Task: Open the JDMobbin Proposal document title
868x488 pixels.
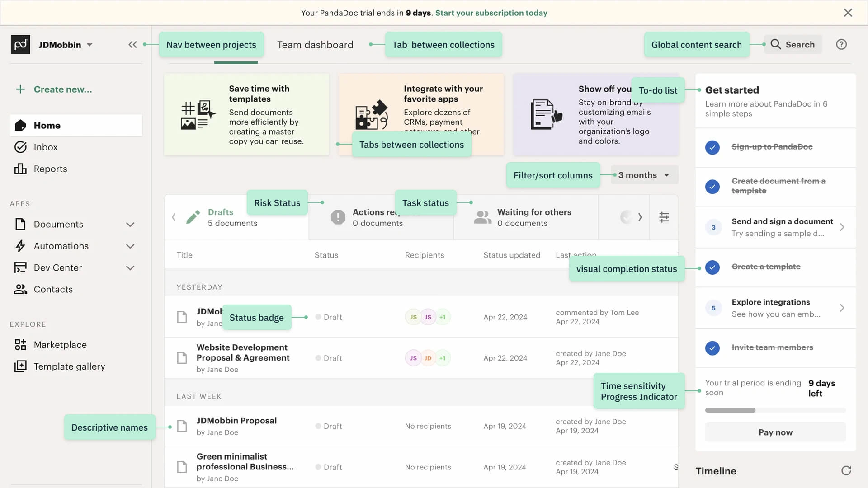Action: (x=236, y=421)
